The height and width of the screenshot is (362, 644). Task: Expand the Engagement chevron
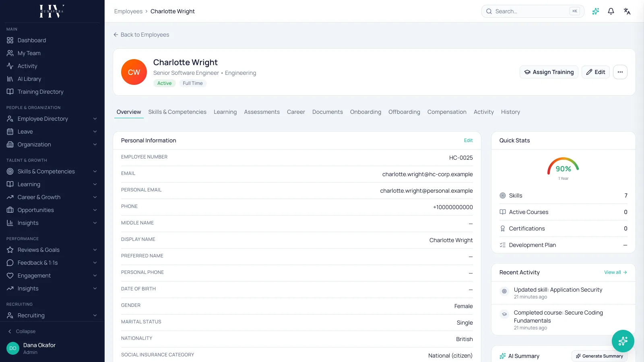tap(95, 276)
